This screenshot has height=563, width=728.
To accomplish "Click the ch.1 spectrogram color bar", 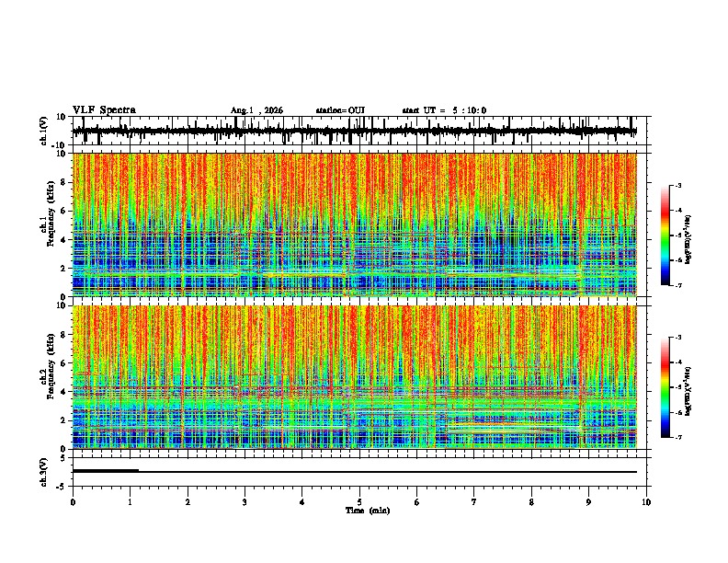I will click(665, 236).
